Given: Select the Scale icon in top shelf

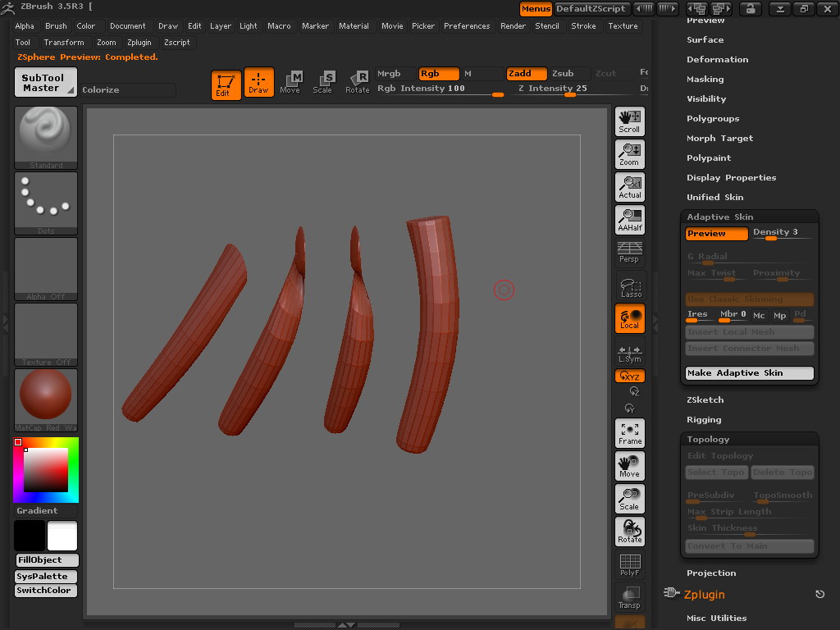Looking at the screenshot, I should 323,83.
